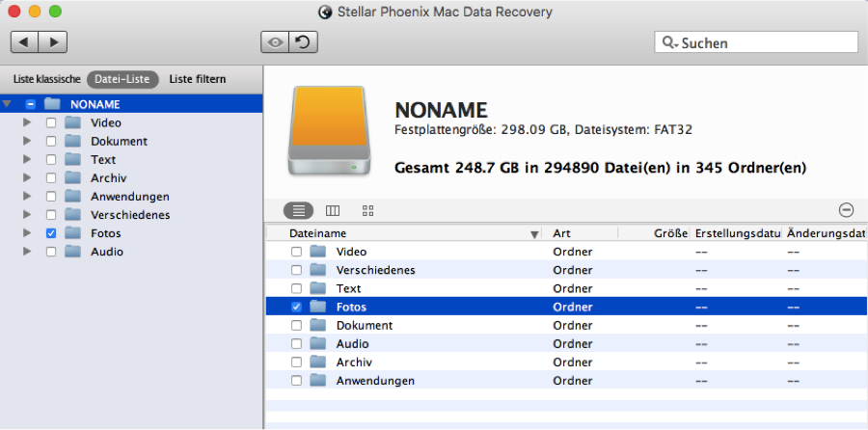This screenshot has height=430, width=868.
Task: Switch to Liste klassische tab
Action: tap(47, 79)
